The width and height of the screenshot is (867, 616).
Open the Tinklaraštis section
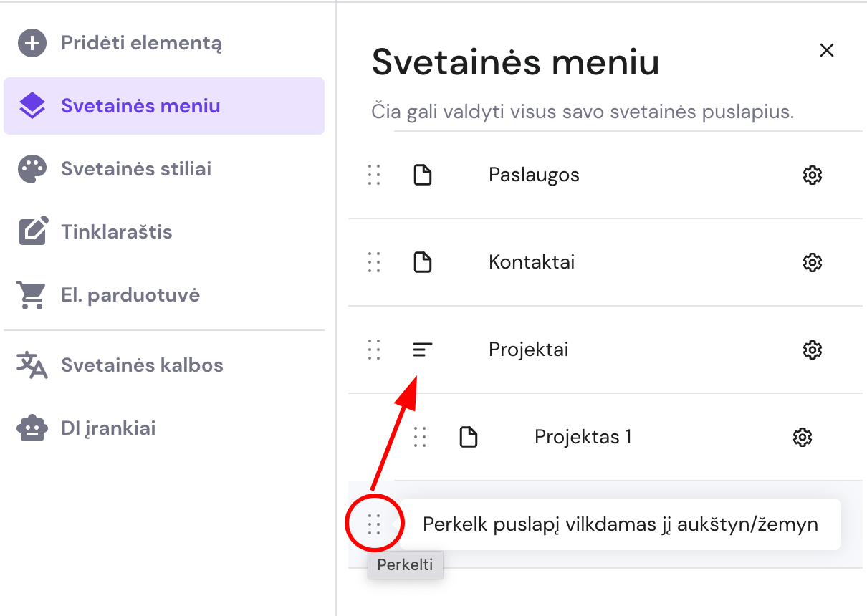[118, 231]
